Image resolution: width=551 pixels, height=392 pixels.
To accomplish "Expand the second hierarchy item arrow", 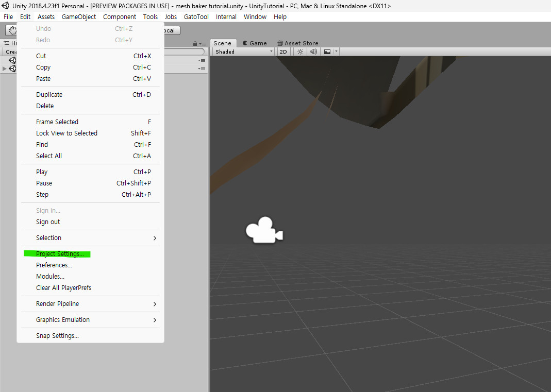I will tap(5, 69).
